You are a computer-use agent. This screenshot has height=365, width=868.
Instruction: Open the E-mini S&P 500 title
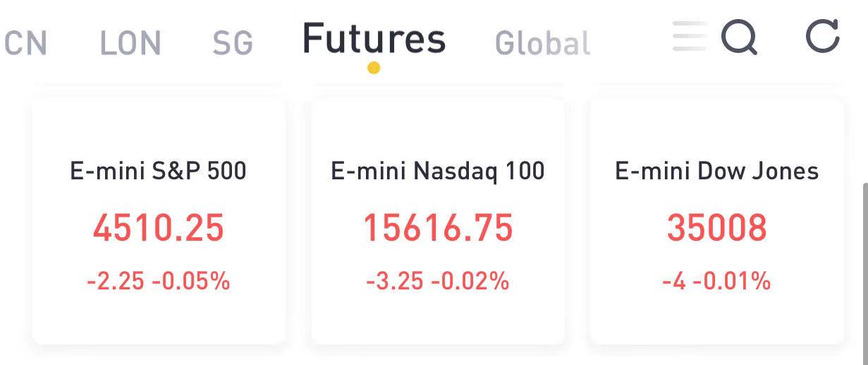coord(159,171)
